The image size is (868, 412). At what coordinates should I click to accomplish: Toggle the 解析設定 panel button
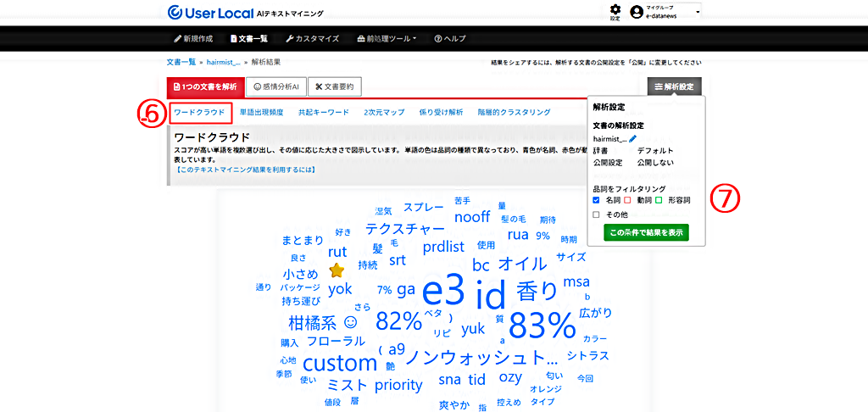tap(674, 87)
